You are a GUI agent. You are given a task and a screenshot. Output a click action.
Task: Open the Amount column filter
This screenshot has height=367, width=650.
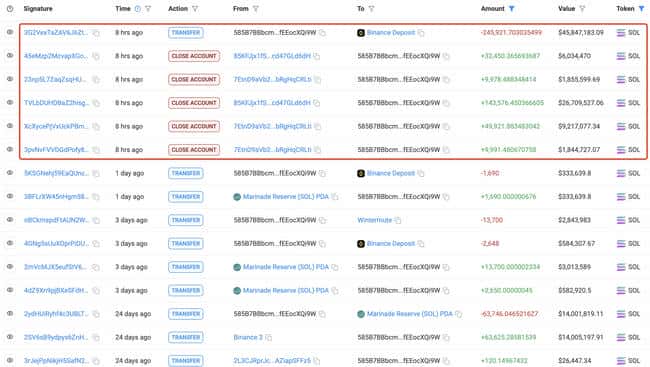[x=512, y=9]
